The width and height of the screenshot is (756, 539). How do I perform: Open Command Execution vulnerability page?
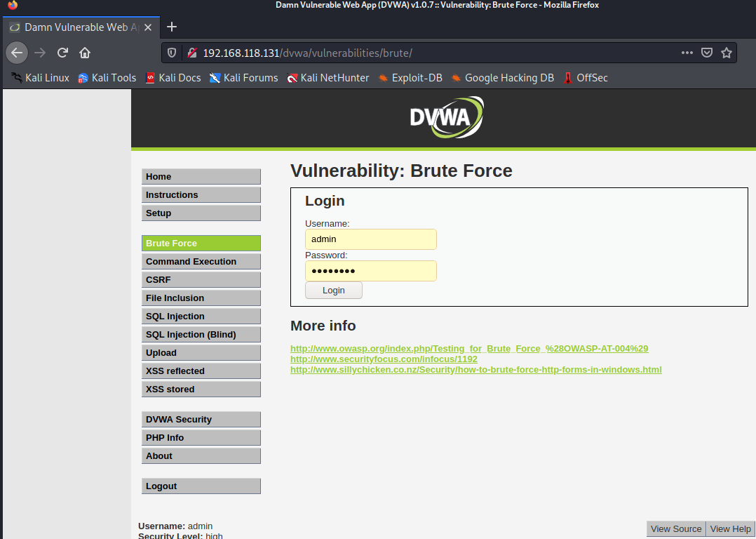click(x=201, y=262)
